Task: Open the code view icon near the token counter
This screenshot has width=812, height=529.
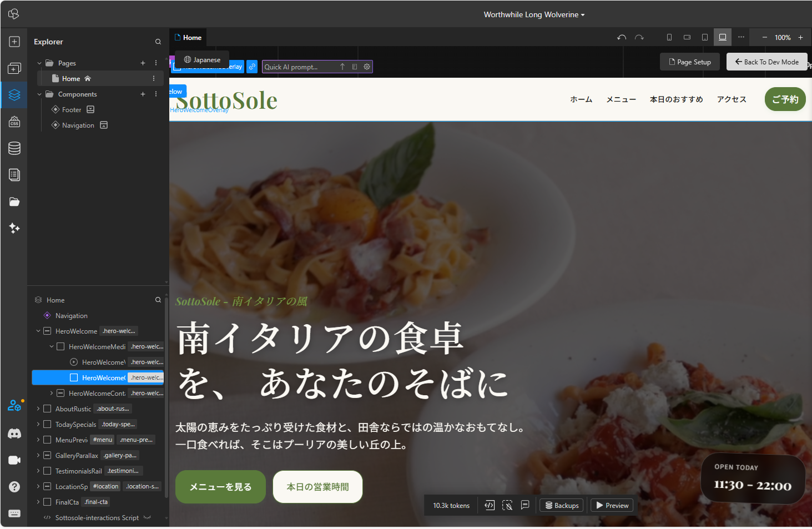Action: 489,505
